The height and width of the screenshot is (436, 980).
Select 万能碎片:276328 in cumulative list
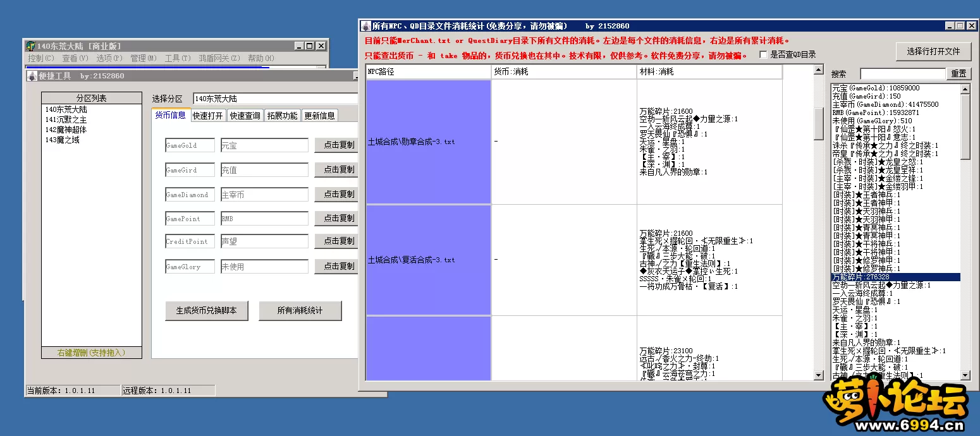click(895, 277)
